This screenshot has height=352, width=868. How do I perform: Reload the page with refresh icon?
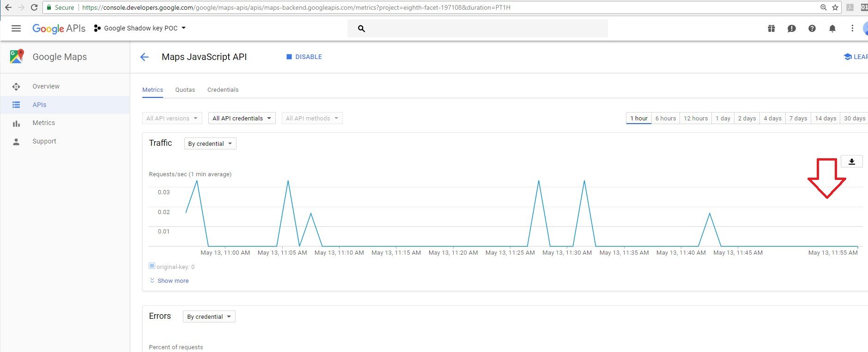click(34, 7)
